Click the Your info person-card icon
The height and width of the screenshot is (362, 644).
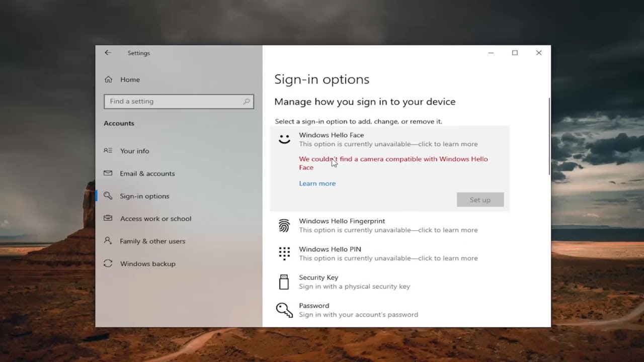tap(108, 150)
